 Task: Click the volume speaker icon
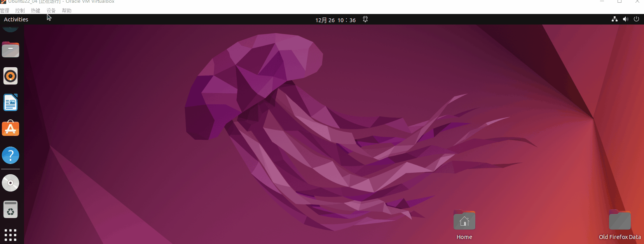point(625,19)
